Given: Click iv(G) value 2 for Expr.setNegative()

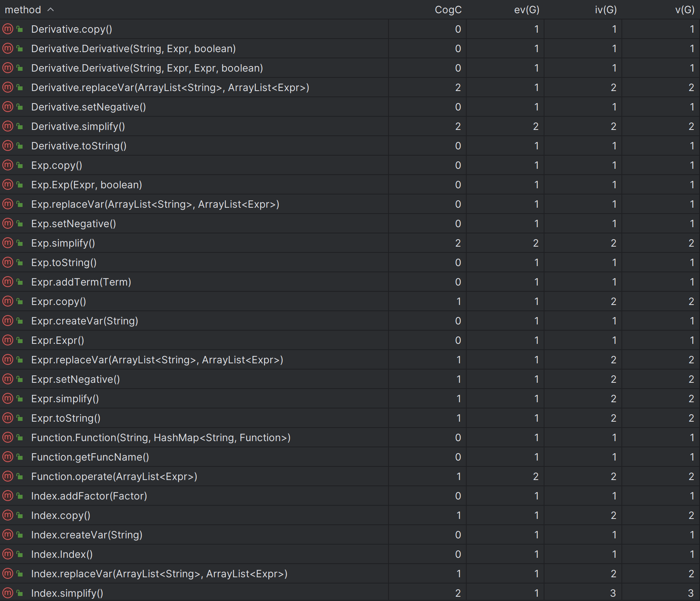Looking at the screenshot, I should [x=614, y=379].
